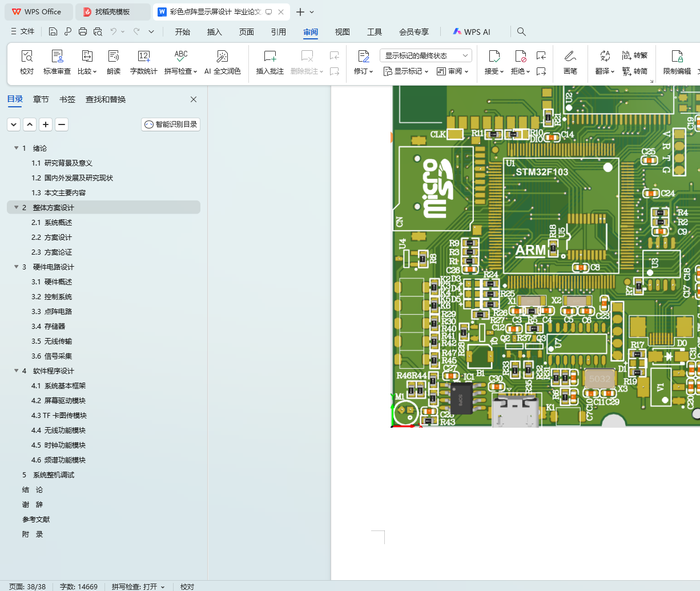Viewport: 700px width, 591px height.
Task: Click the undo arrow
Action: (114, 31)
